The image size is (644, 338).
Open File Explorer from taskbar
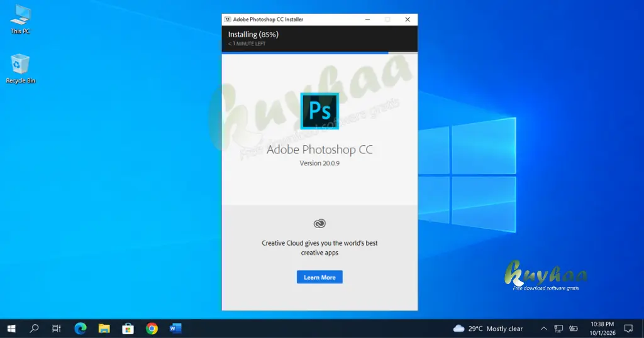point(104,329)
